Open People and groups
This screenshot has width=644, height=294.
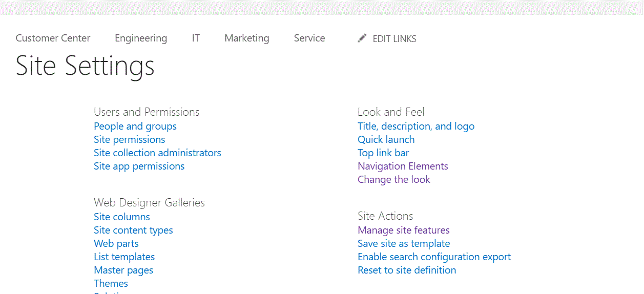tap(135, 127)
